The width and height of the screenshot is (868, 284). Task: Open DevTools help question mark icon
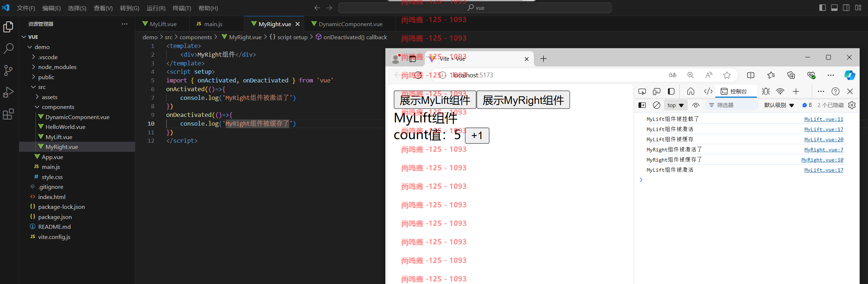[x=835, y=91]
